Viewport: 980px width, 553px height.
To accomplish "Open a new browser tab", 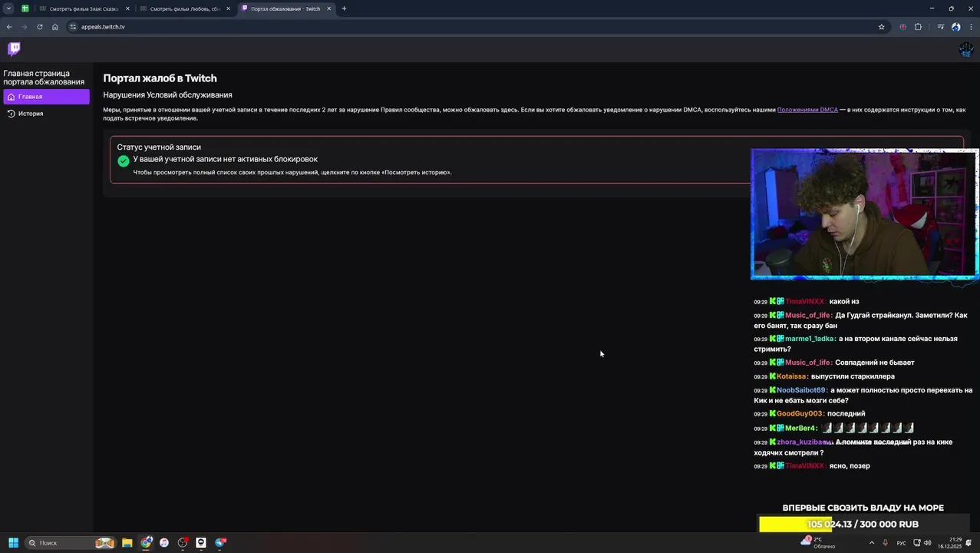I will [344, 8].
